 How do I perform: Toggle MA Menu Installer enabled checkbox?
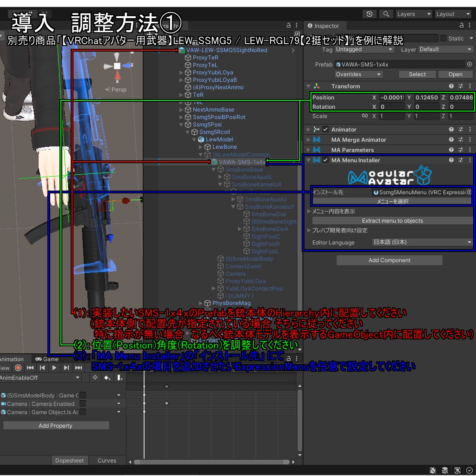pos(325,160)
